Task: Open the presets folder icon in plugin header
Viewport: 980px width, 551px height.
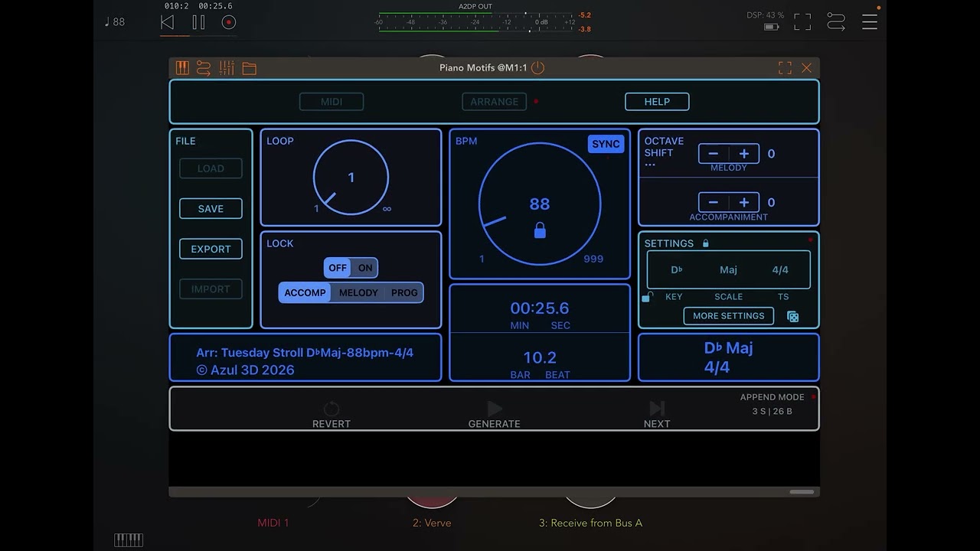Action: (x=249, y=68)
